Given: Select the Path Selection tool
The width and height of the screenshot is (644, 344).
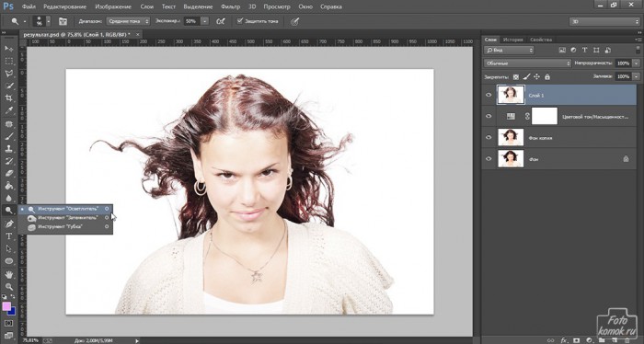Looking at the screenshot, I should (8, 248).
